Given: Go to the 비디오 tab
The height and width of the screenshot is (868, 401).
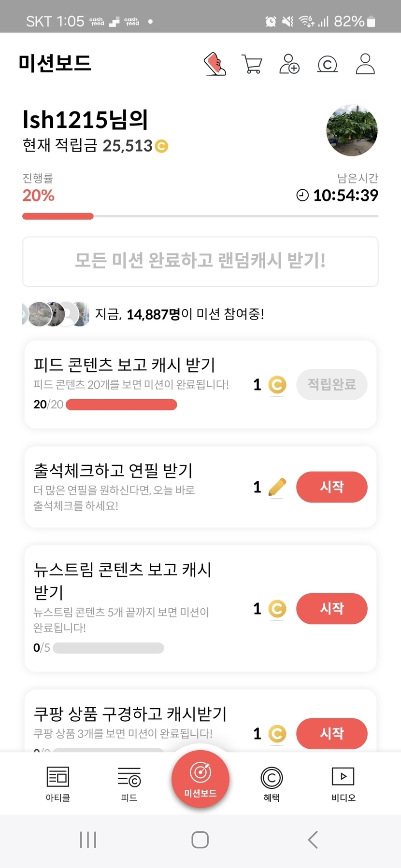Looking at the screenshot, I should coord(343,784).
